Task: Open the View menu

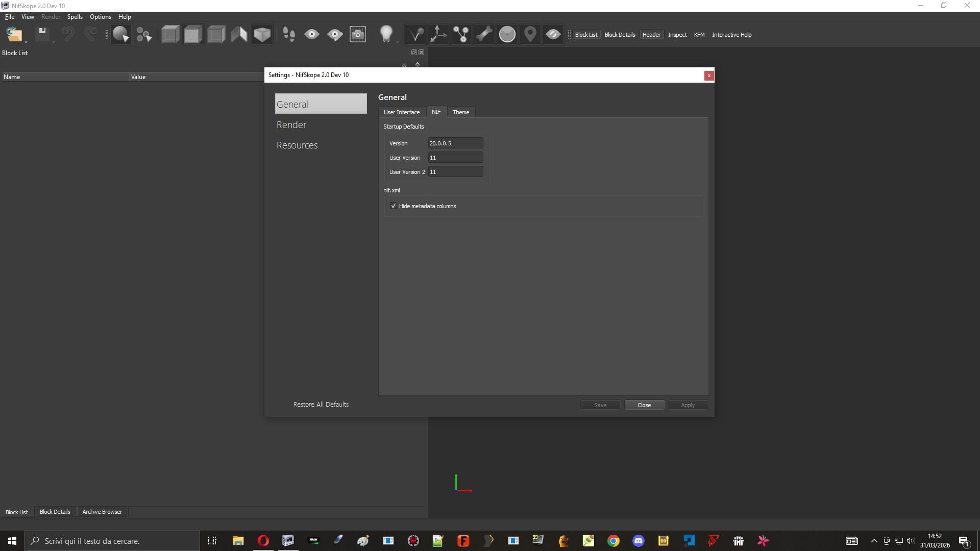Action: click(x=28, y=17)
